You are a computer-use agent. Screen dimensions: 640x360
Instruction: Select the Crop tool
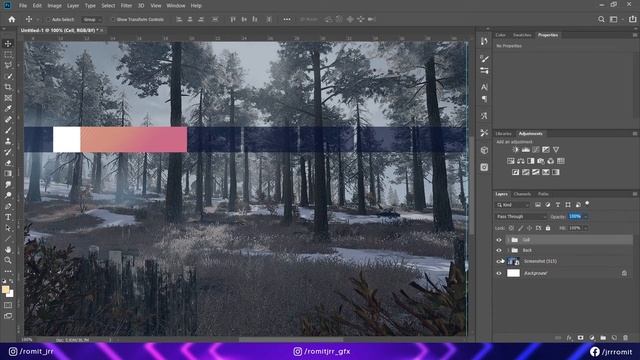[8, 87]
